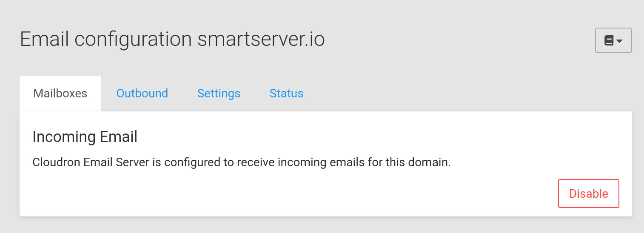Click the gray header area between title and book button

click(459, 40)
